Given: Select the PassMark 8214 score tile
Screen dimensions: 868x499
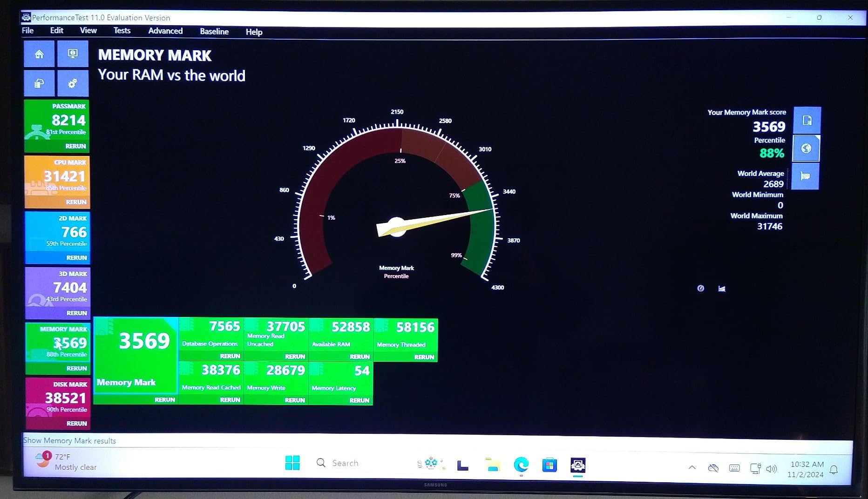Looking at the screenshot, I should tap(56, 120).
